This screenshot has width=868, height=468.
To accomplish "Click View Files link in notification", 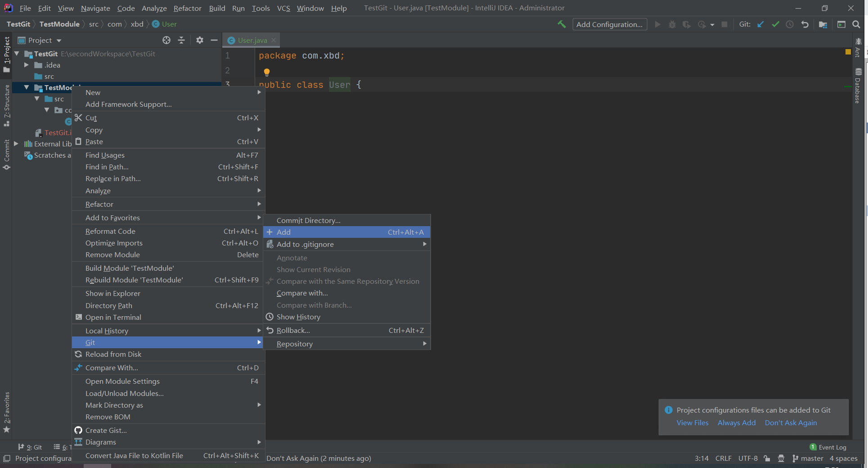I will 693,423.
